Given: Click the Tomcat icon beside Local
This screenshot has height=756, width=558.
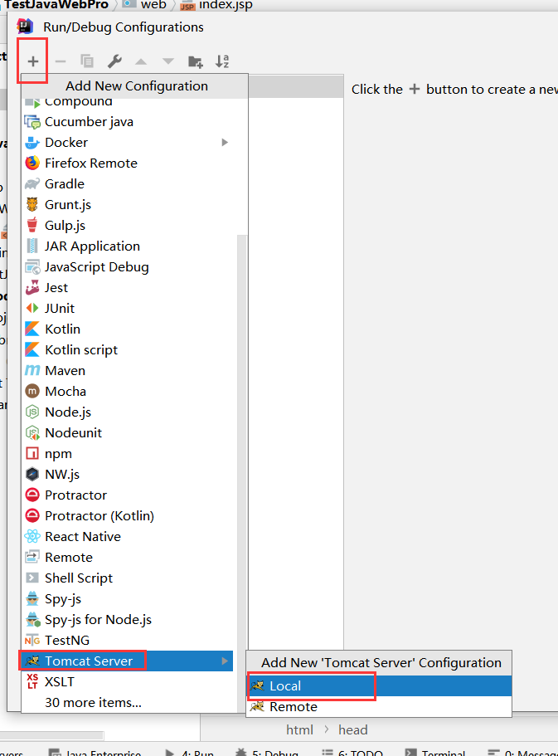Looking at the screenshot, I should [x=257, y=685].
